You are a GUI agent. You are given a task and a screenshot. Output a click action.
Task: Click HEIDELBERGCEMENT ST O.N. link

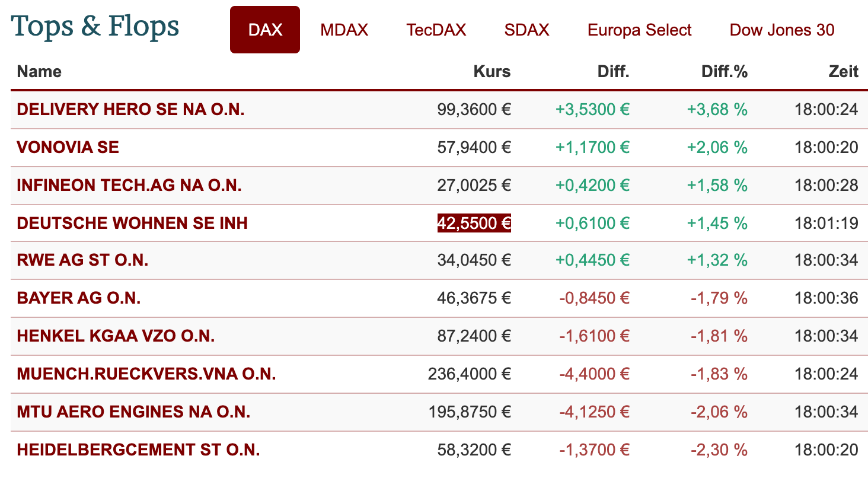pyautogui.click(x=138, y=450)
